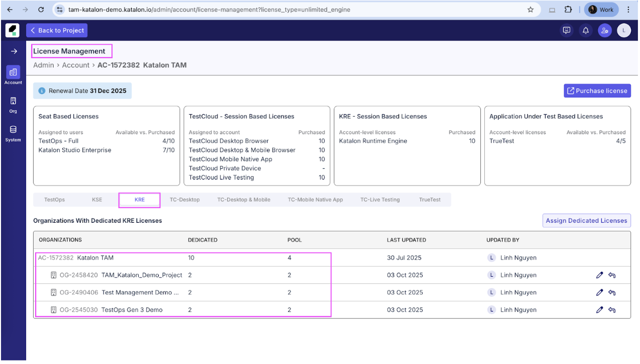Click the organization icon next to OG-2490406
The width and height of the screenshot is (640, 364).
click(53, 292)
